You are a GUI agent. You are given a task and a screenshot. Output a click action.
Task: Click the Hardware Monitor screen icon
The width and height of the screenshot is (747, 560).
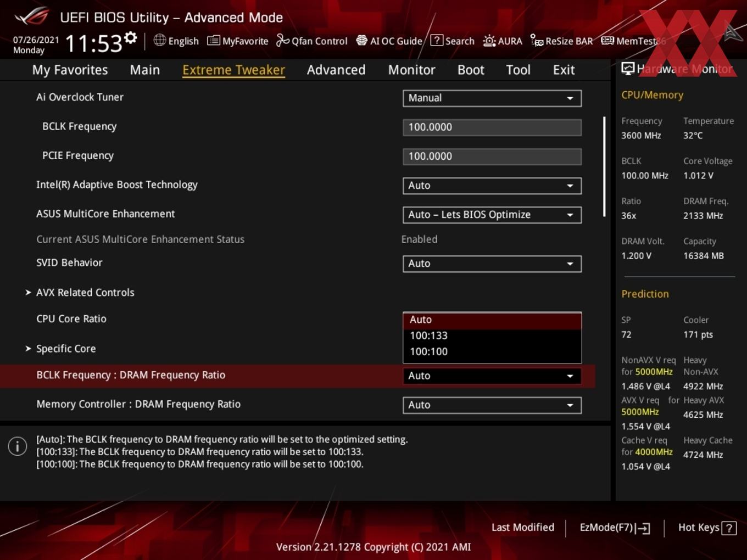(628, 69)
